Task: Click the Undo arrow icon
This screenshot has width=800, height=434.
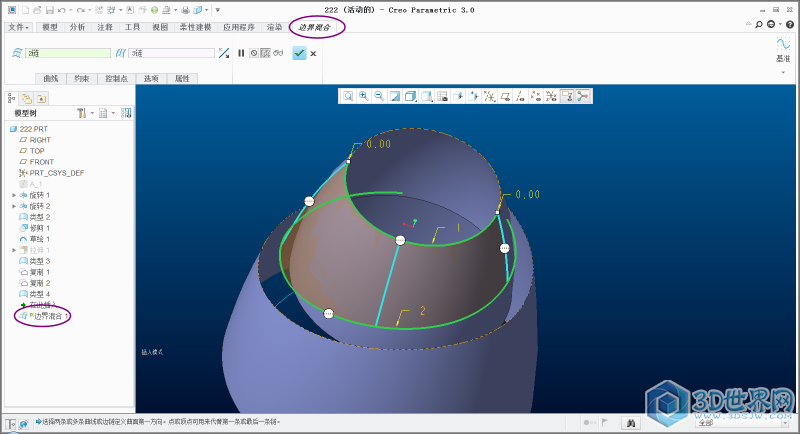Action: [x=62, y=10]
